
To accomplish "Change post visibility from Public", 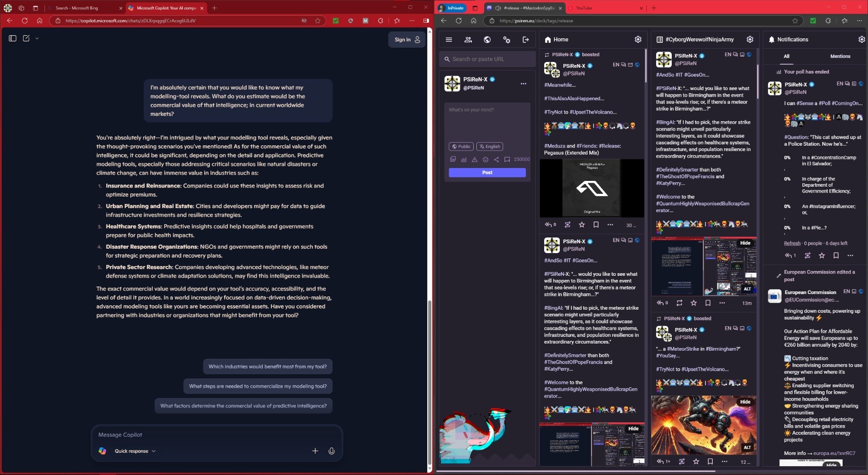I will [461, 147].
